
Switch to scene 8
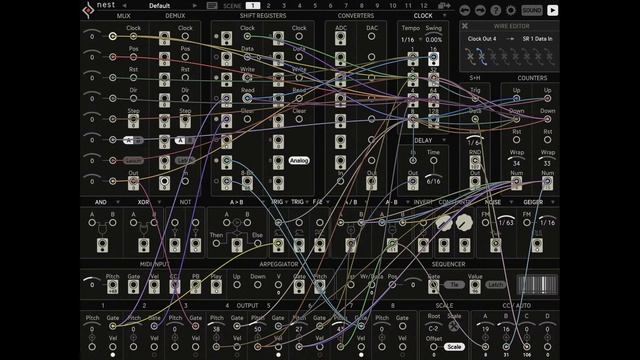click(362, 6)
